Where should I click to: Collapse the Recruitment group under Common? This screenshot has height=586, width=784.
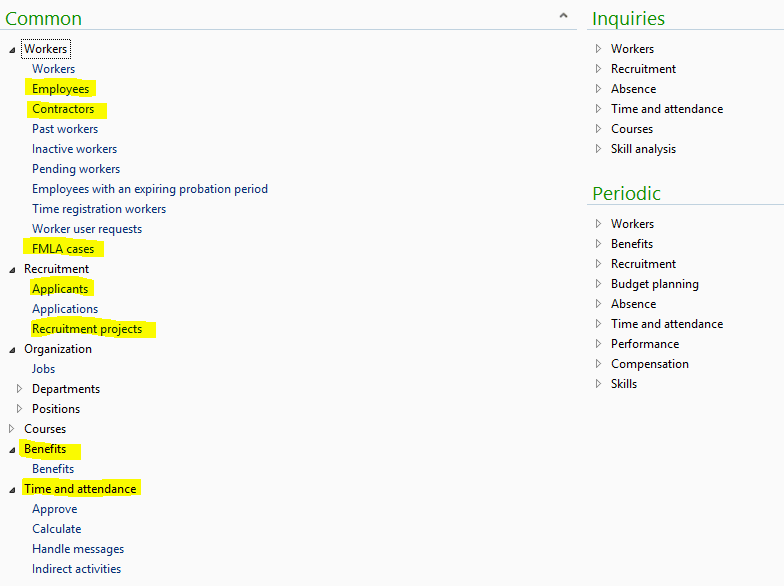click(x=12, y=269)
